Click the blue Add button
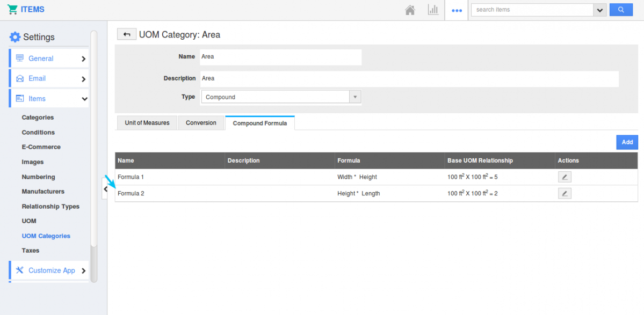 tap(627, 142)
